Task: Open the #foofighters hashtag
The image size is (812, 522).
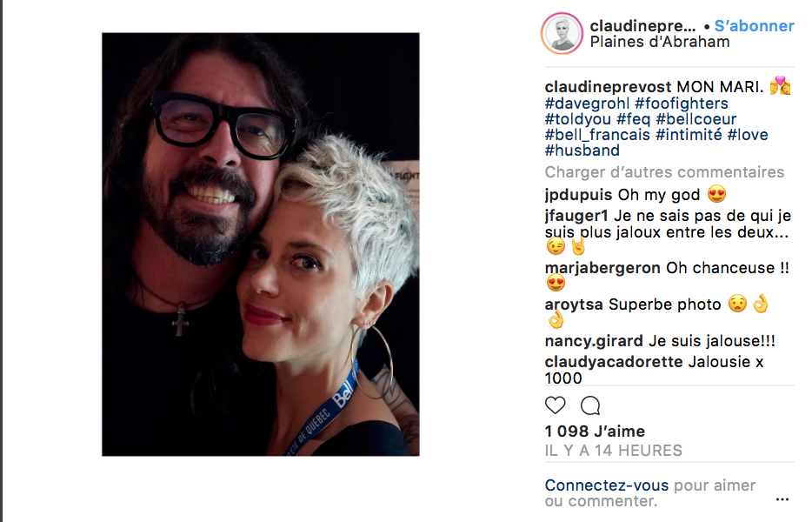Action: [x=682, y=104]
